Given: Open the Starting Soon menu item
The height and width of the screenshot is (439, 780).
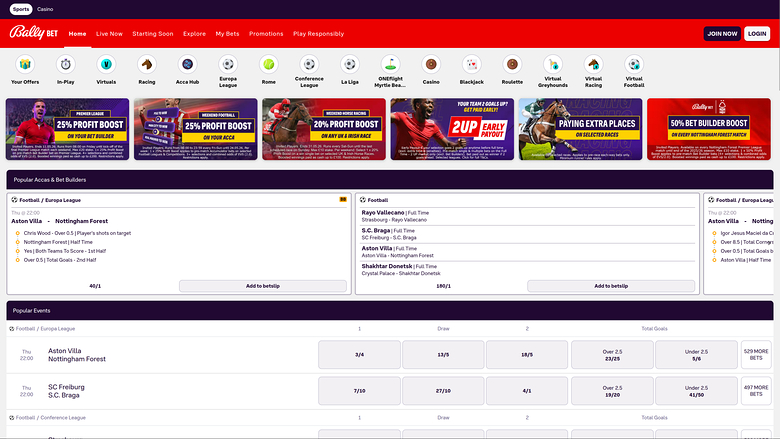Looking at the screenshot, I should (x=153, y=34).
